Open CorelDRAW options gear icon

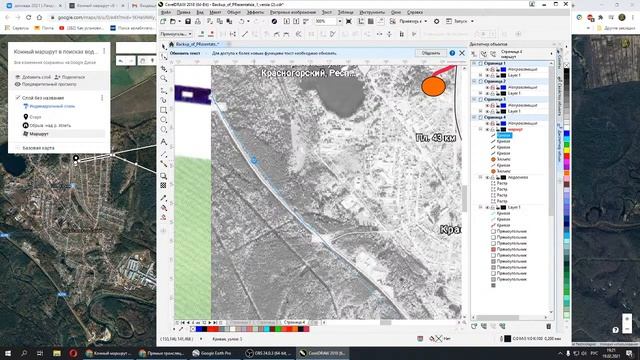click(x=436, y=21)
